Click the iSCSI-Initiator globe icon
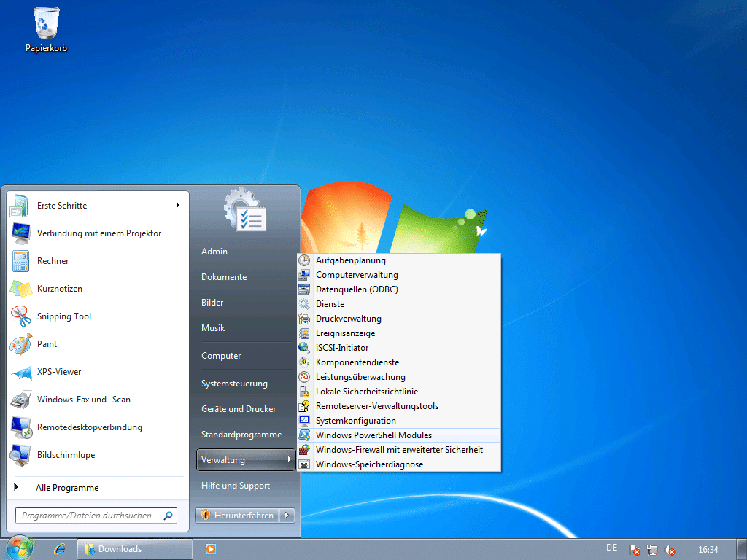Image resolution: width=747 pixels, height=560 pixels. tap(304, 348)
